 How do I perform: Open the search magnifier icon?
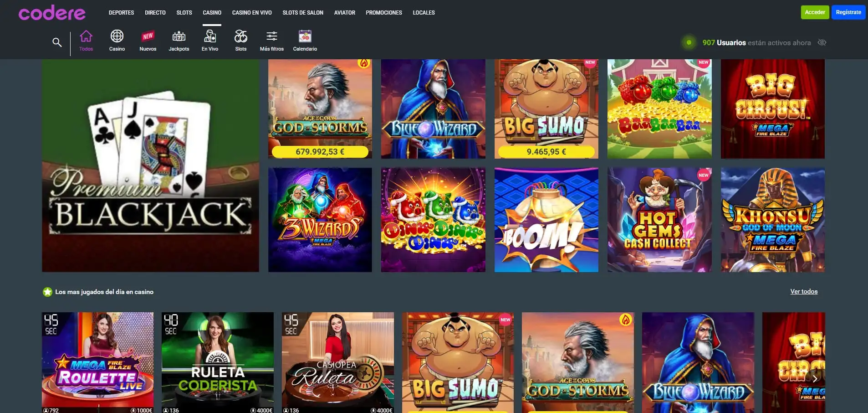click(57, 42)
